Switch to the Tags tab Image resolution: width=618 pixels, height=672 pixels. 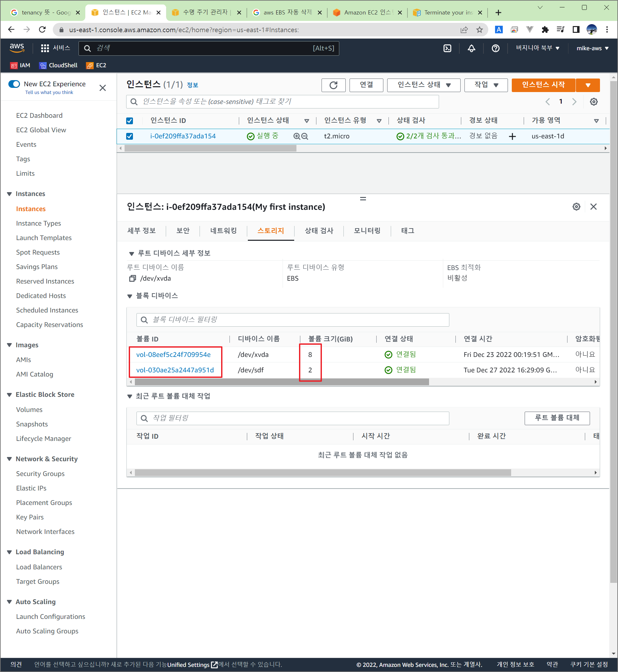tap(407, 231)
